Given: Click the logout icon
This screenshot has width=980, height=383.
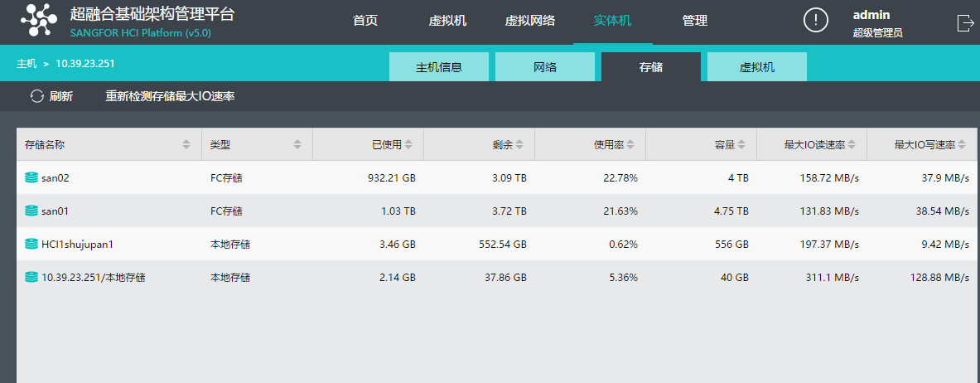Looking at the screenshot, I should (966, 23).
